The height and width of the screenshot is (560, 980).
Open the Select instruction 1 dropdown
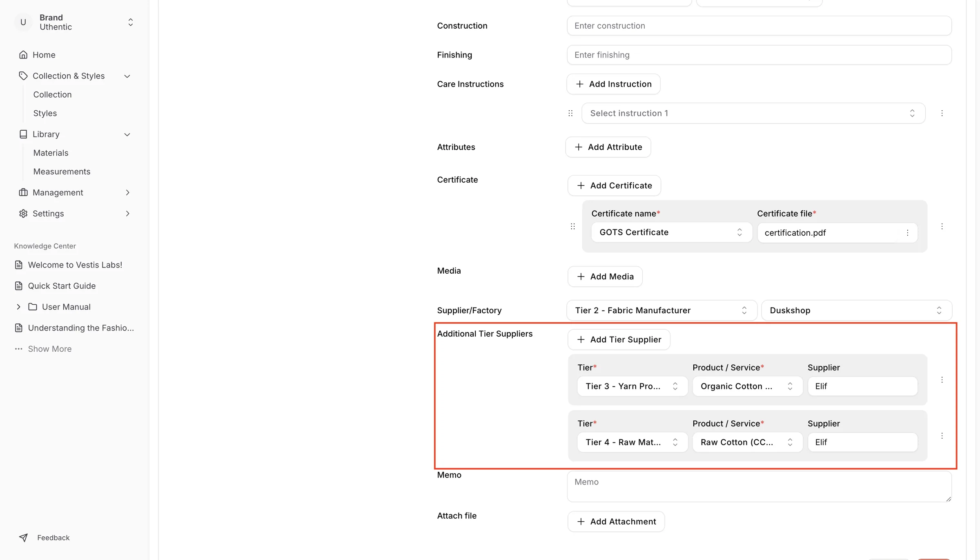[753, 113]
